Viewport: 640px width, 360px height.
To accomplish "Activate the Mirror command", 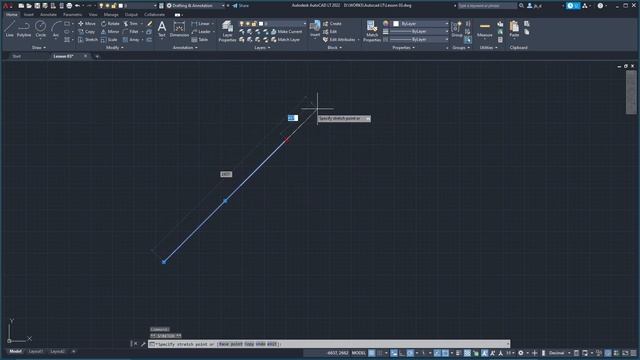I will (x=110, y=32).
